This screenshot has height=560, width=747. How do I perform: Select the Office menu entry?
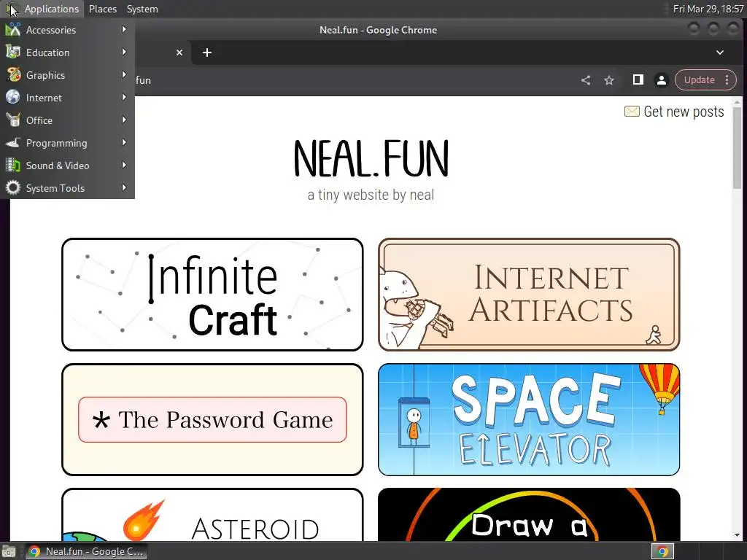click(x=67, y=120)
